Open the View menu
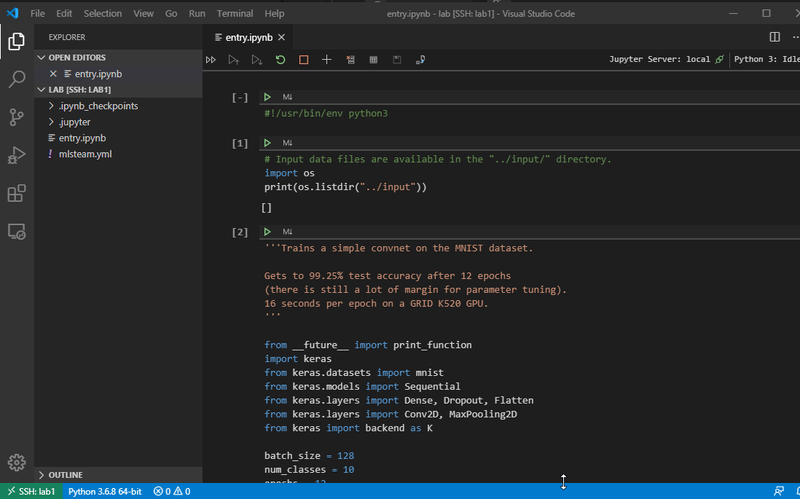Viewport: 800px width, 499px height. (143, 14)
